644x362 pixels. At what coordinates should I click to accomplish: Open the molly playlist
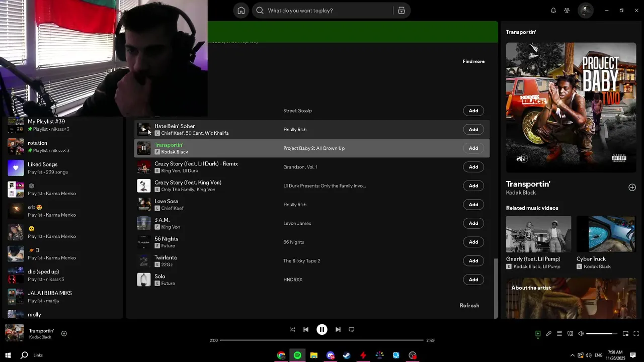(63, 314)
